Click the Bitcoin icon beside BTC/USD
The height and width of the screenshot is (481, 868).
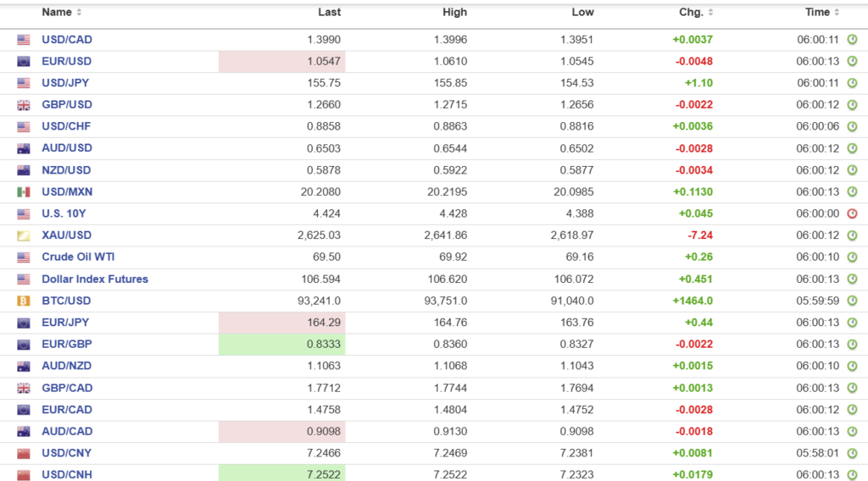[x=24, y=301]
